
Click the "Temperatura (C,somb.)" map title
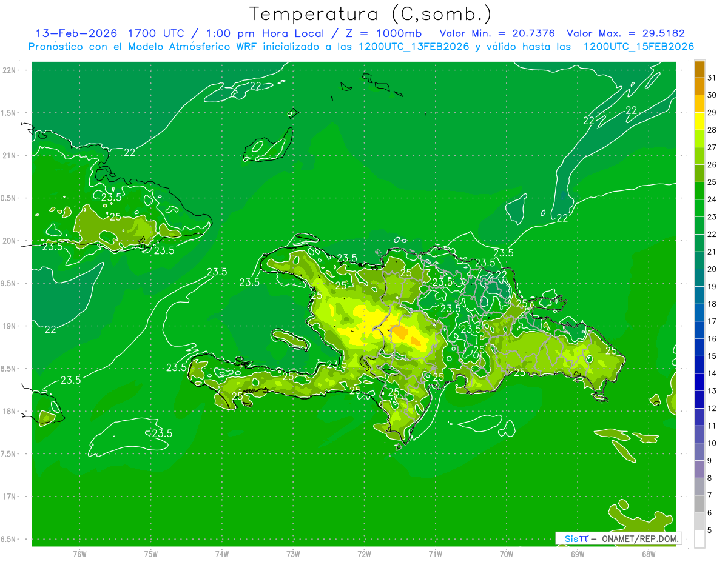point(370,14)
